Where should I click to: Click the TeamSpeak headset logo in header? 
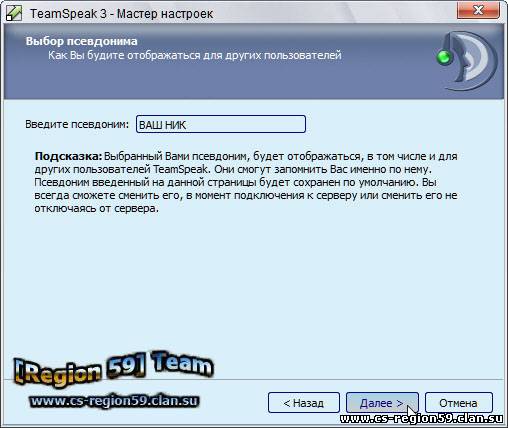(467, 61)
